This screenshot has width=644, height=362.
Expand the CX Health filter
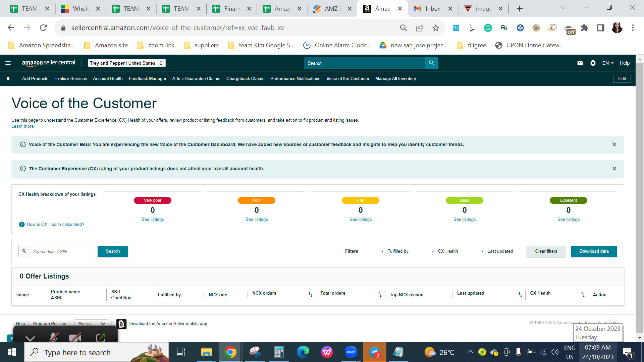(x=445, y=251)
